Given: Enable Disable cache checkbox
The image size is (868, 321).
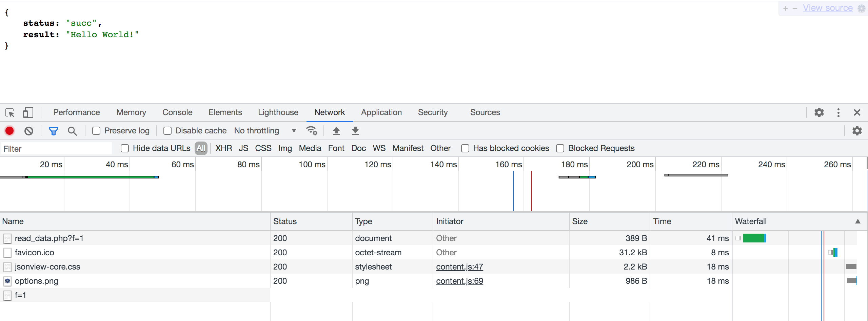Looking at the screenshot, I should coord(167,131).
